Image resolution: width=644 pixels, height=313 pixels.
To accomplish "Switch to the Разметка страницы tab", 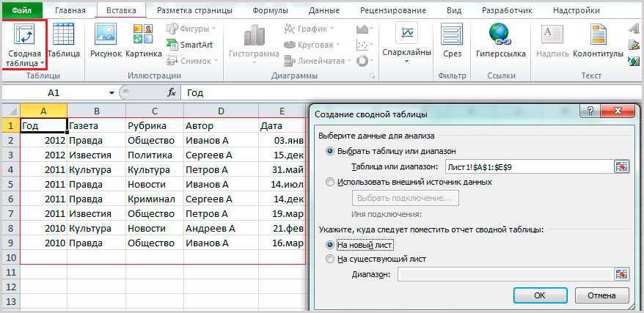I will click(x=194, y=10).
